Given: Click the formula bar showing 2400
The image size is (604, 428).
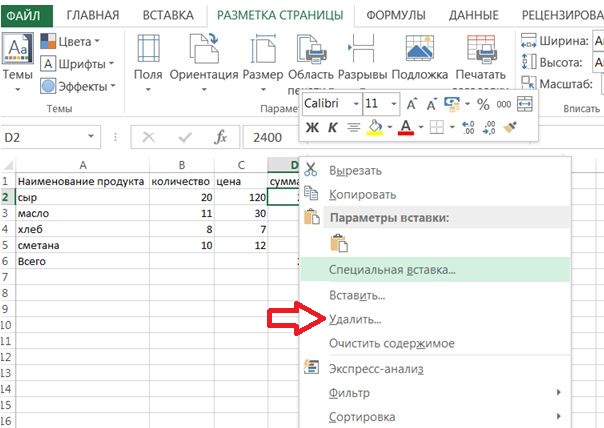Looking at the screenshot, I should click(272, 138).
